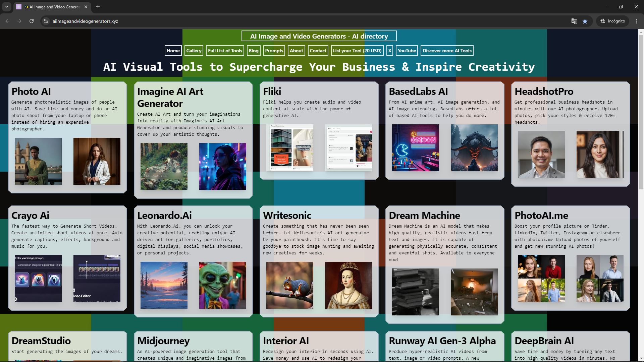644x362 pixels.
Task: Click Discover more AI Tools
Action: click(447, 51)
